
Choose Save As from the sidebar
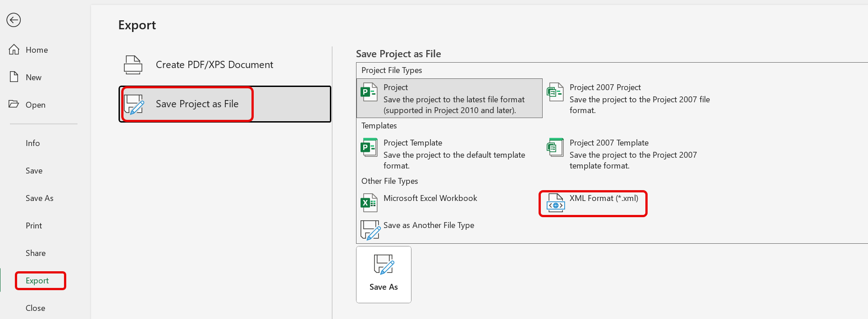(39, 198)
